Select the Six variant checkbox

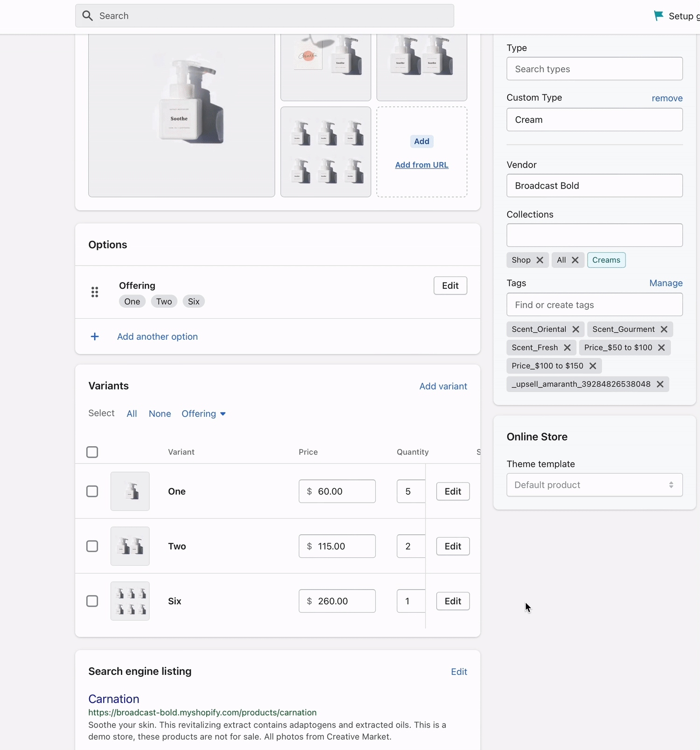(92, 601)
